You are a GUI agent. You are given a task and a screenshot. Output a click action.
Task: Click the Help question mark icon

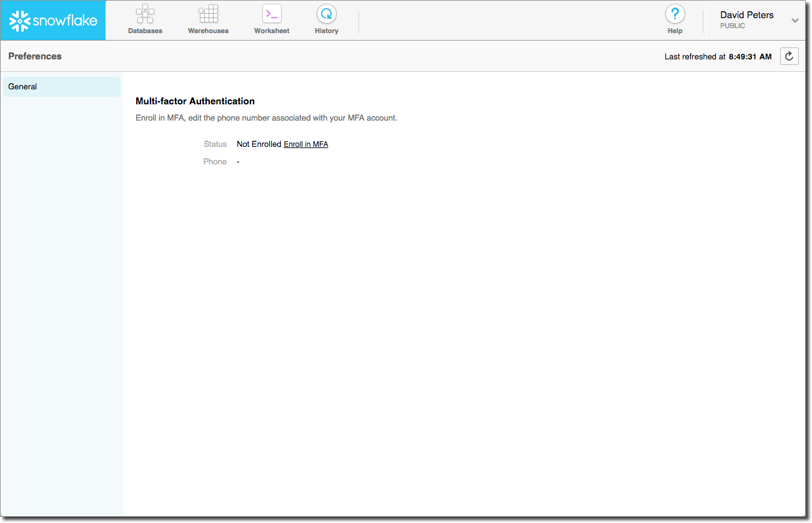tap(675, 14)
